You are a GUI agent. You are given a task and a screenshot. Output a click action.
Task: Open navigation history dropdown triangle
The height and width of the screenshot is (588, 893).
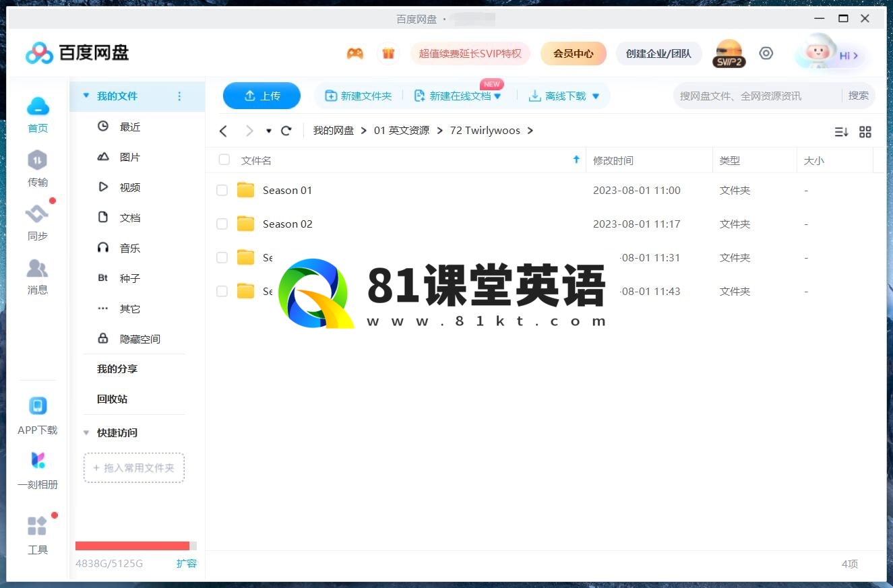click(268, 131)
